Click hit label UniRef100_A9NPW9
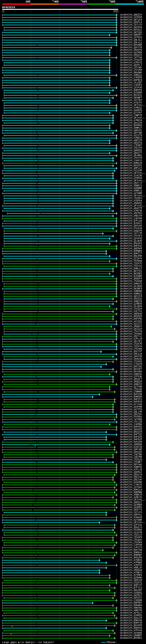The image size is (146, 644). pyautogui.click(x=131, y=291)
